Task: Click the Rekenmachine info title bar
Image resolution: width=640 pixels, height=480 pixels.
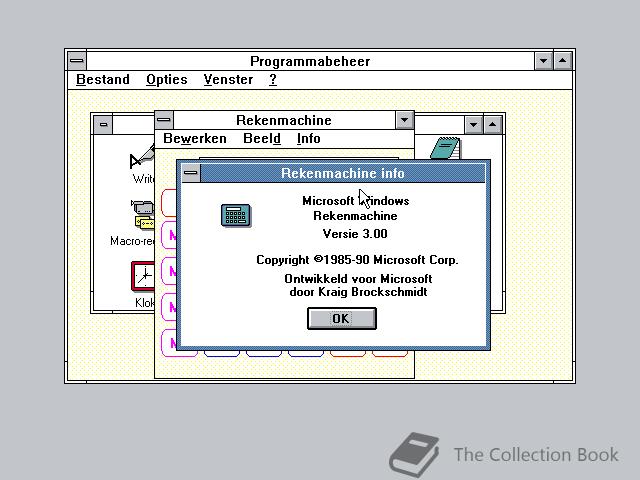Action: coord(343,173)
